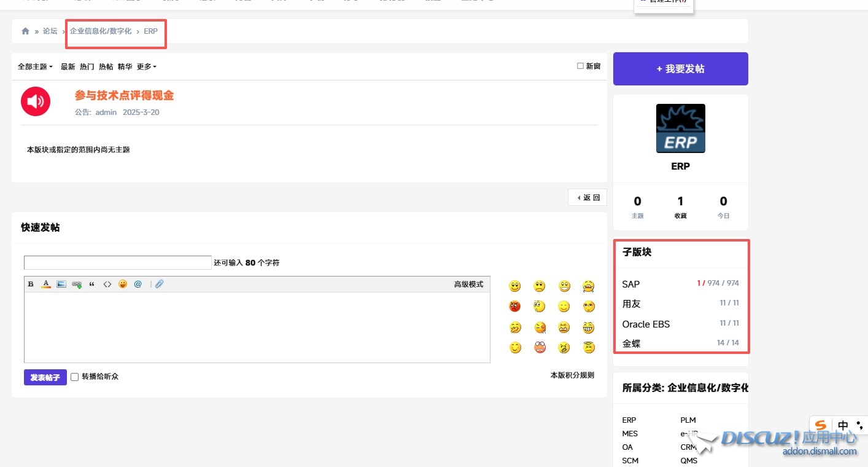Select the angry red face emoticon

(x=514, y=306)
